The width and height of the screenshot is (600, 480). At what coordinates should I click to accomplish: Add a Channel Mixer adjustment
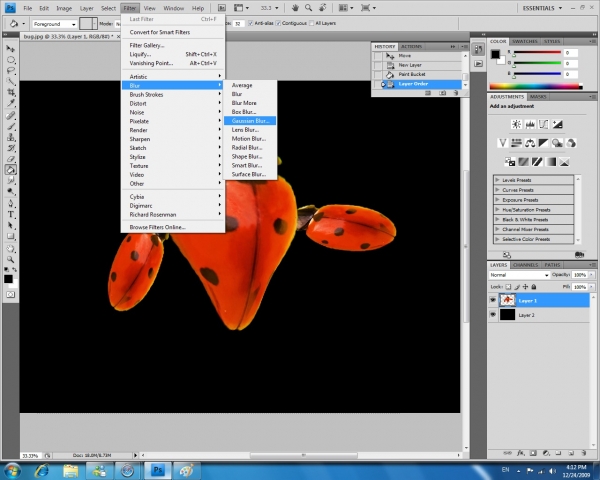pos(571,143)
